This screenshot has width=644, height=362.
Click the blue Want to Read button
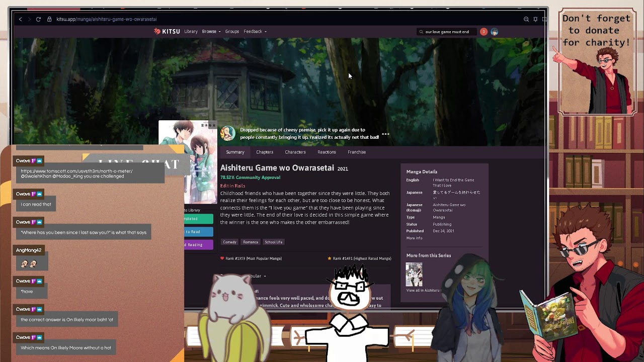point(199,232)
